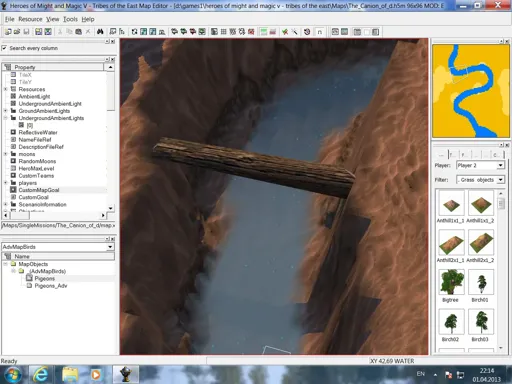Click the Property column header
Screen dimensions: 512x384
tap(53, 67)
